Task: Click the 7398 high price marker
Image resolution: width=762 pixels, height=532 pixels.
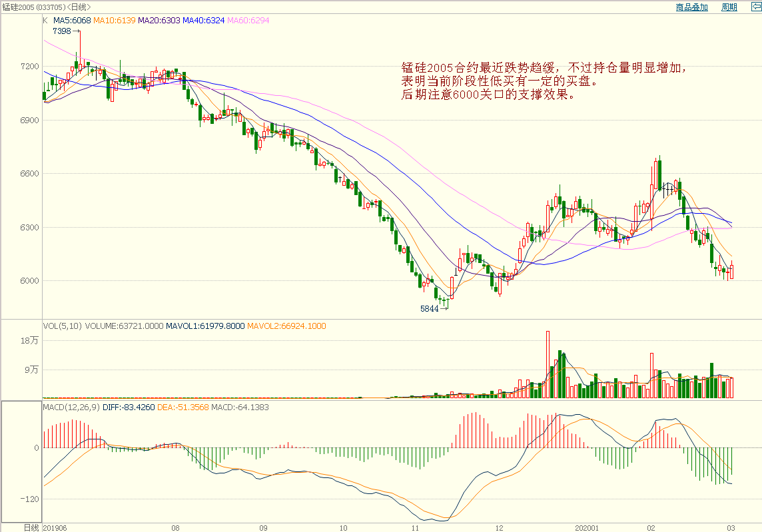Action: pos(62,31)
